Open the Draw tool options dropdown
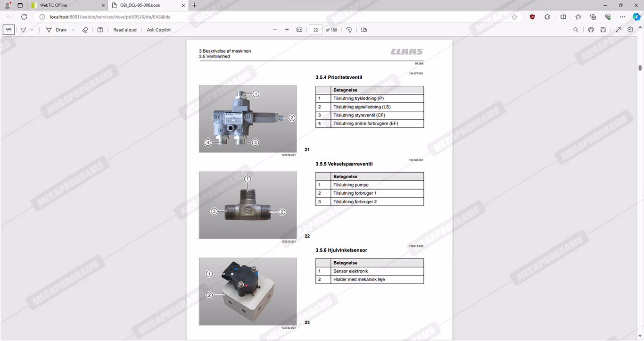Viewport: 644px width, 341px height. (x=73, y=30)
